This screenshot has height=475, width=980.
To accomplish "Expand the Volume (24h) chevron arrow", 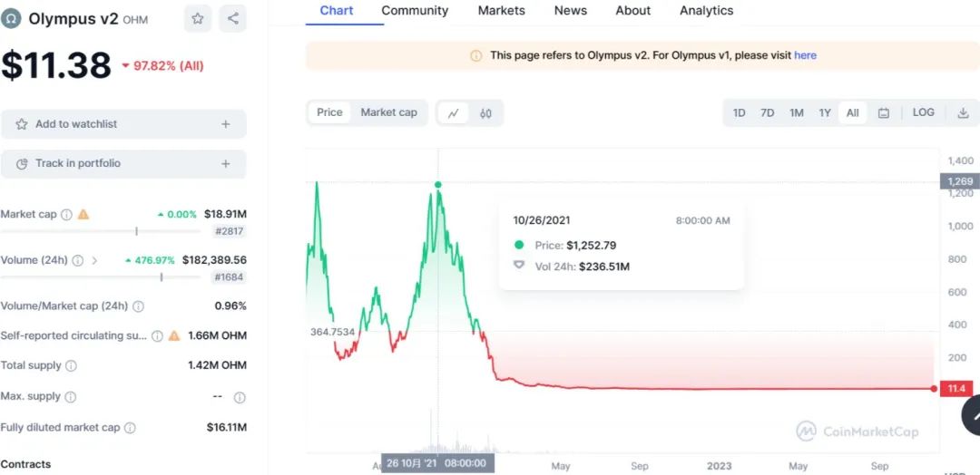I will (x=94, y=261).
